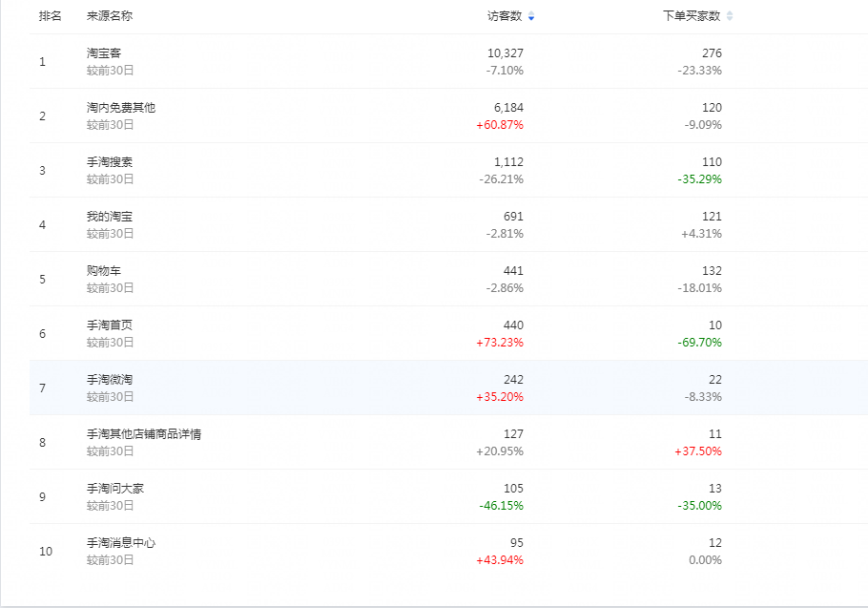Click the 0.00% buyer change
Image resolution: width=868 pixels, height=608 pixels.
coord(705,560)
